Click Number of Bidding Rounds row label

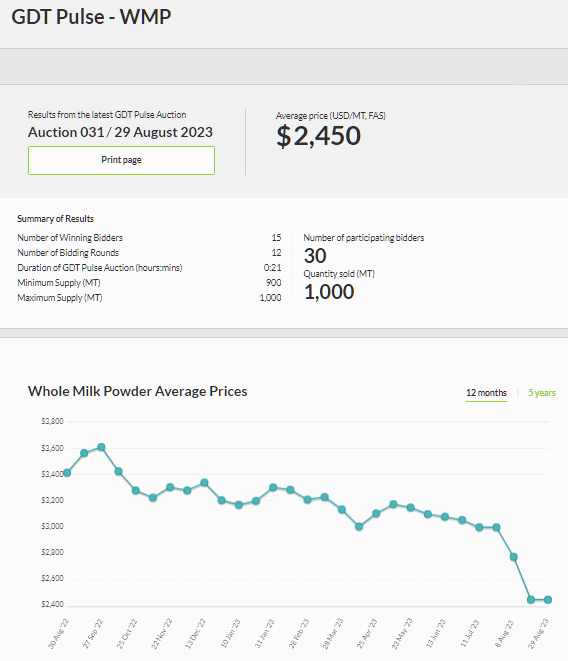coord(68,253)
